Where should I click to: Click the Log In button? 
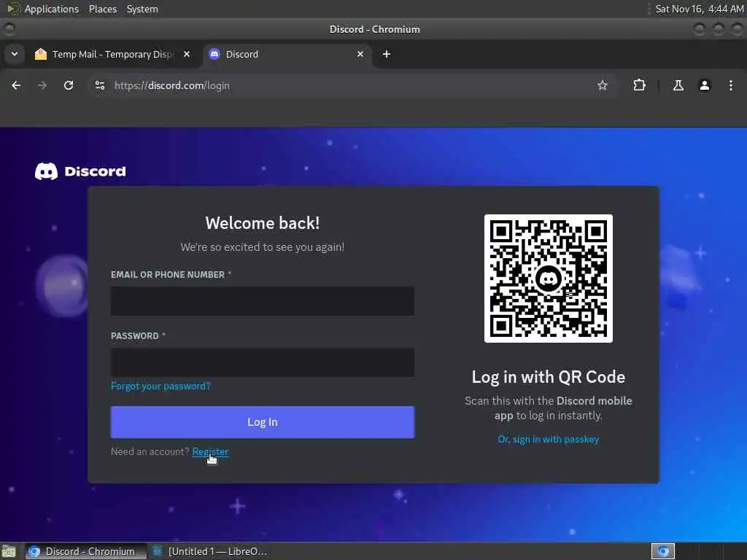point(263,422)
